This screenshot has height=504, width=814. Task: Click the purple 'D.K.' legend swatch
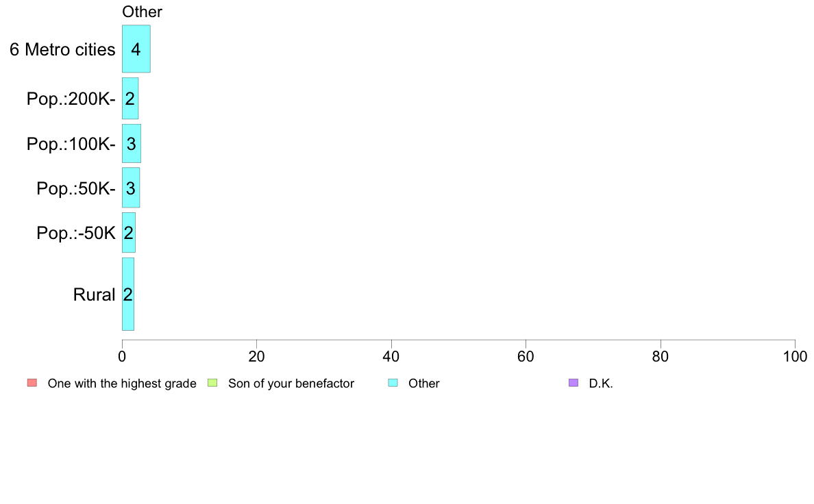[573, 383]
